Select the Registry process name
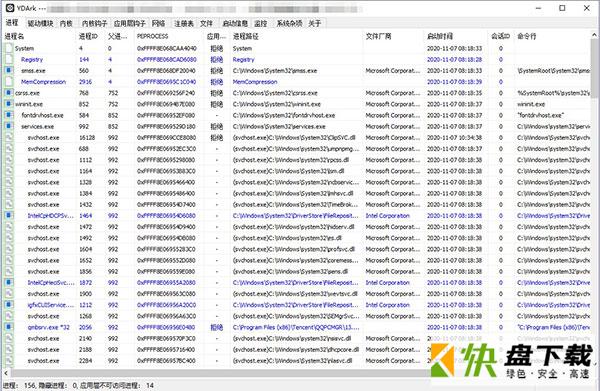Viewport: 600px width, 391px height. [x=32, y=59]
